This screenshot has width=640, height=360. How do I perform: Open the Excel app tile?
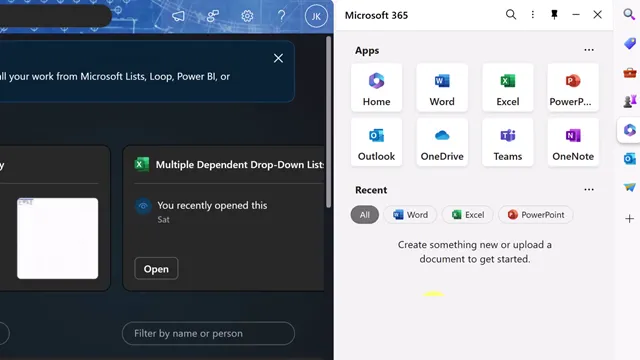tap(508, 88)
